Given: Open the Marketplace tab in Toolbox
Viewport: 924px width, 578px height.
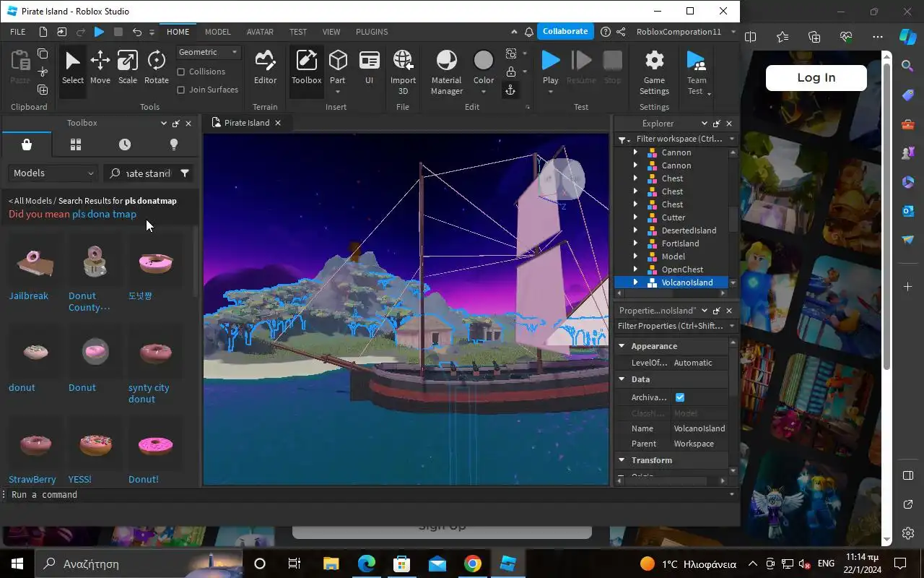Looking at the screenshot, I should (x=27, y=144).
